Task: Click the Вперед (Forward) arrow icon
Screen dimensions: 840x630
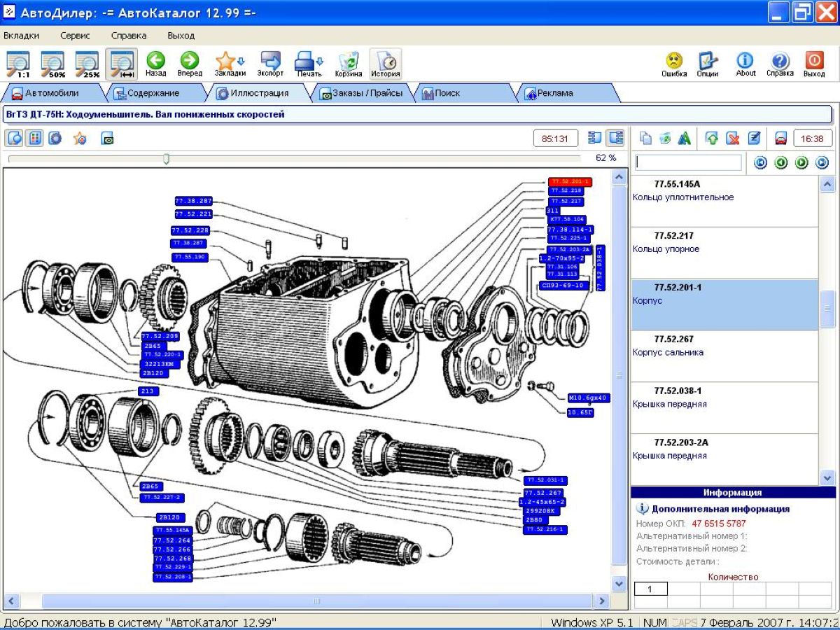Action: (x=190, y=61)
